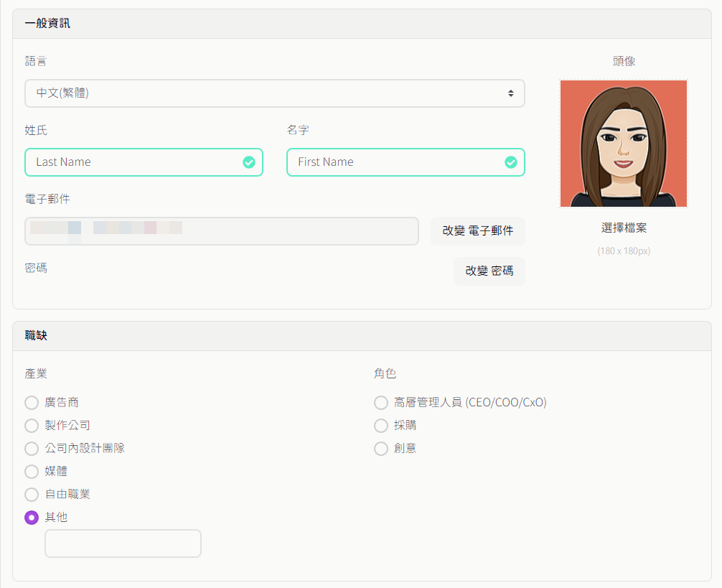This screenshot has height=588, width=722.
Task: Click the 產業 label
Action: coord(36,373)
